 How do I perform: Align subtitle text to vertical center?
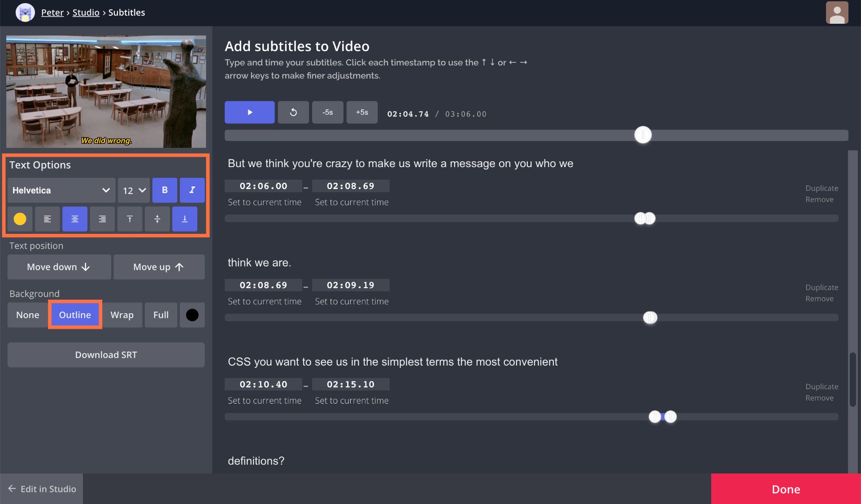pos(157,219)
